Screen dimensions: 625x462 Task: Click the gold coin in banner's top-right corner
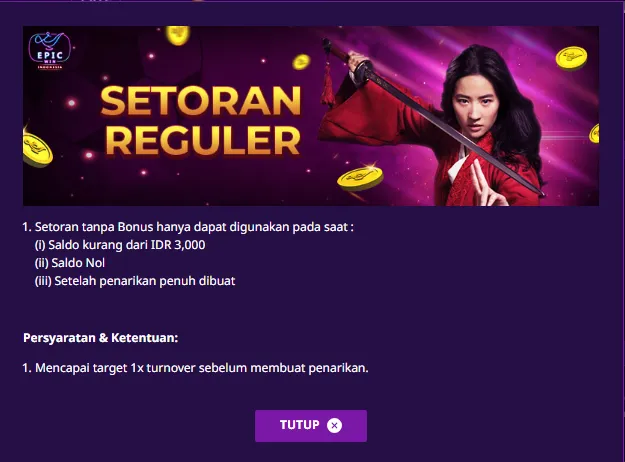click(571, 58)
